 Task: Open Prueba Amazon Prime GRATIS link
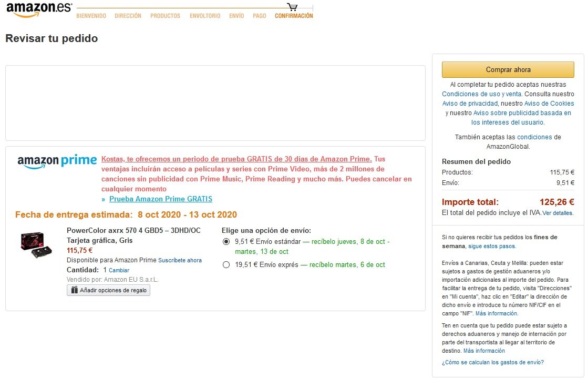[x=161, y=199]
